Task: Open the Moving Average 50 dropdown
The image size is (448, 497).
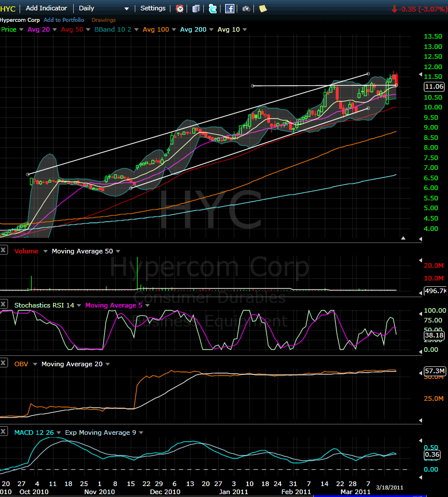Action: click(118, 251)
